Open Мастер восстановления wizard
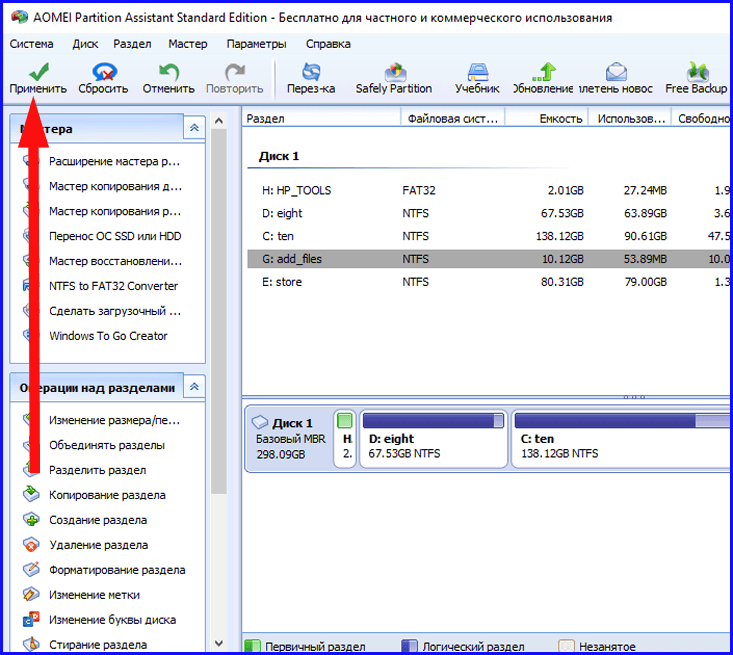Viewport: 733px width, 655px height. [115, 261]
